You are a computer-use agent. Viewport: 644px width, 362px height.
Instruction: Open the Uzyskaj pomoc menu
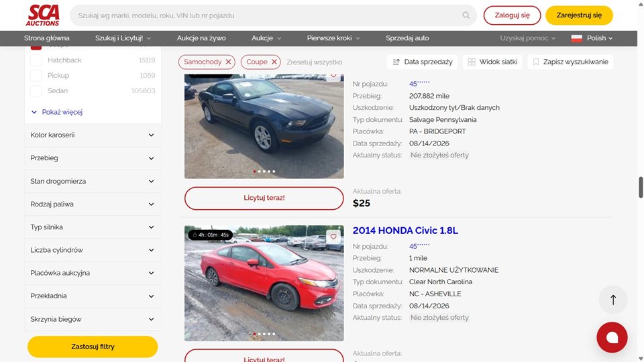coord(527,38)
